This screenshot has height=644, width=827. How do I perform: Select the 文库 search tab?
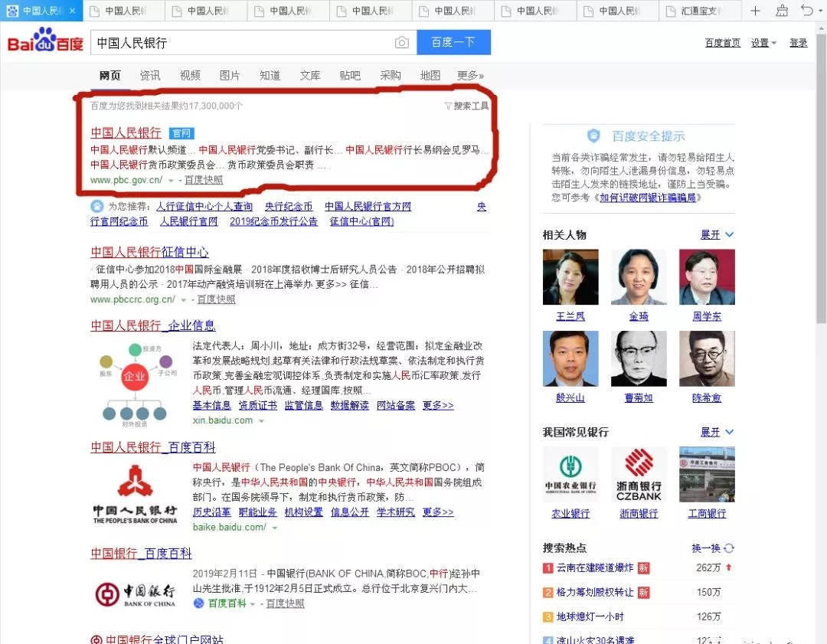click(x=310, y=75)
